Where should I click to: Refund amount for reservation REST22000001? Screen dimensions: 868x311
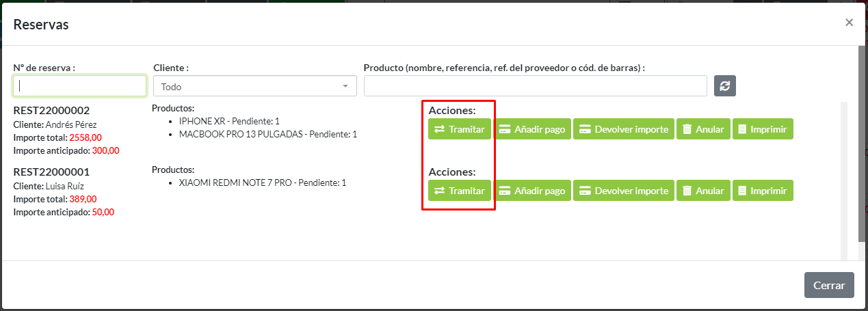click(623, 191)
